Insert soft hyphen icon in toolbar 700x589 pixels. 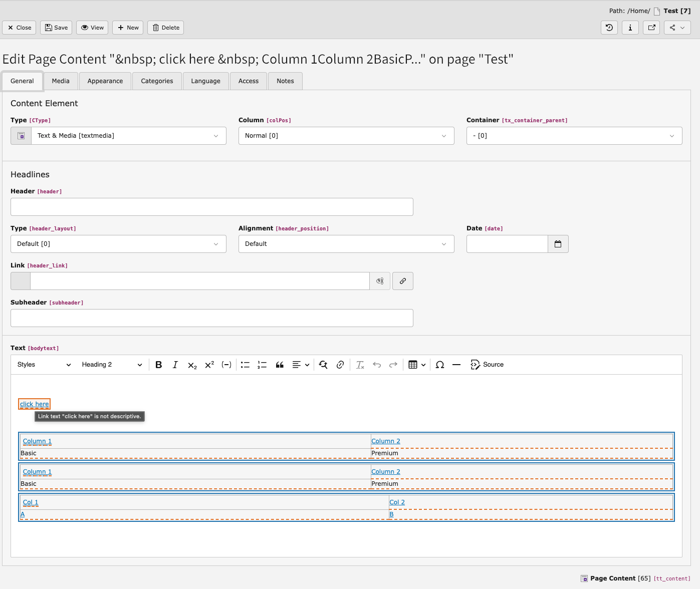point(226,365)
